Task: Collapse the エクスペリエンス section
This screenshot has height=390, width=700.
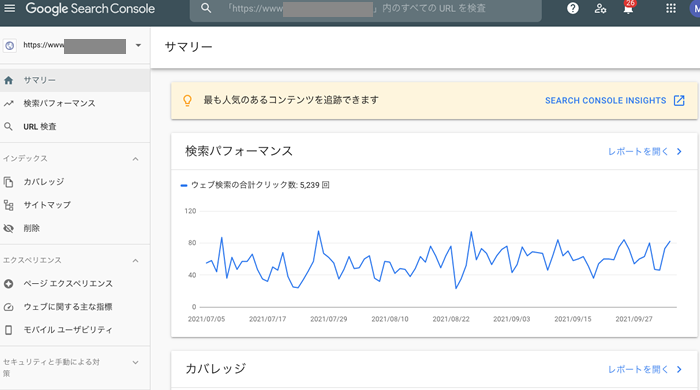Action: tap(136, 261)
